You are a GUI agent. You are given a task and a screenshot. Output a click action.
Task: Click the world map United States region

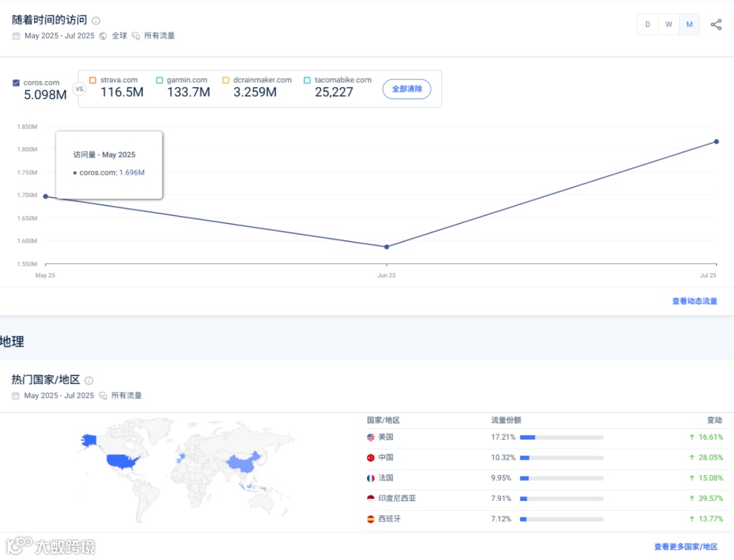point(122,461)
